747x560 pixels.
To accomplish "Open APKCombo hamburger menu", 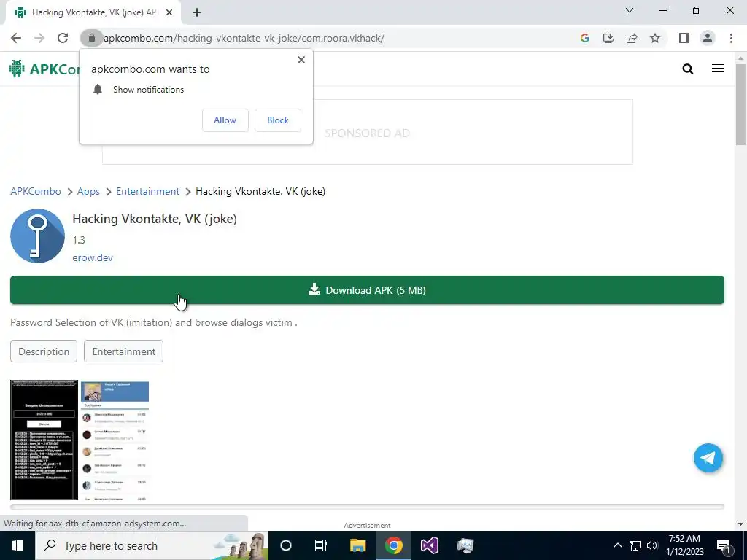I will coord(718,69).
